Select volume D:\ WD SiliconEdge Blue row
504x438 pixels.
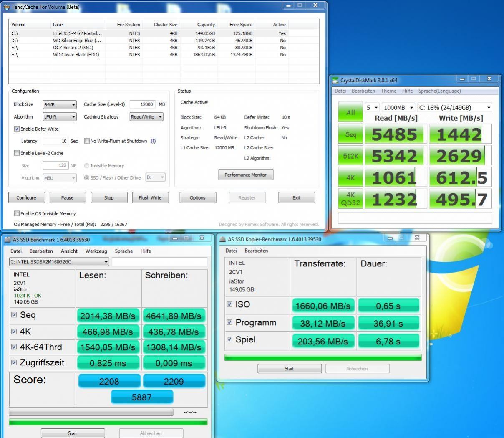click(x=149, y=41)
